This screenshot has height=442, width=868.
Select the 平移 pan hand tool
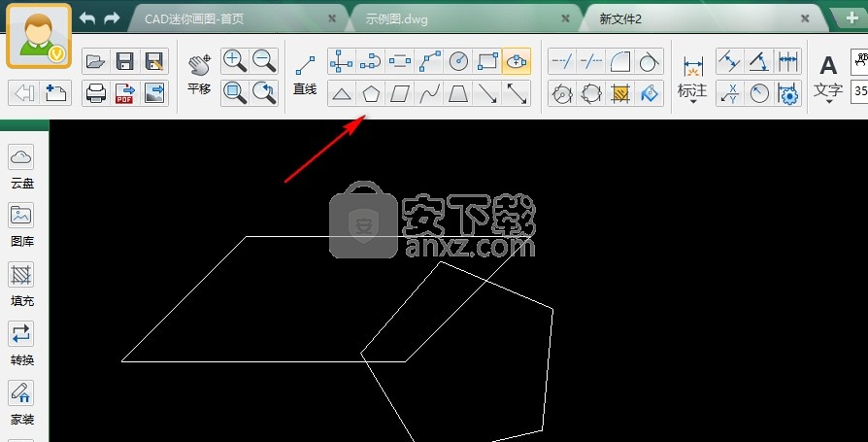[x=199, y=74]
